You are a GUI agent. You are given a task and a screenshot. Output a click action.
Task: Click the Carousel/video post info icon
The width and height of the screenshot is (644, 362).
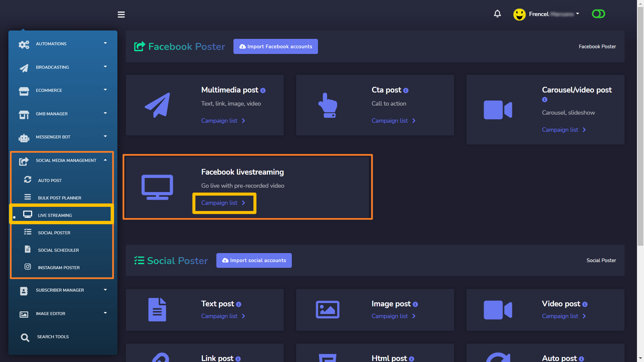(545, 100)
